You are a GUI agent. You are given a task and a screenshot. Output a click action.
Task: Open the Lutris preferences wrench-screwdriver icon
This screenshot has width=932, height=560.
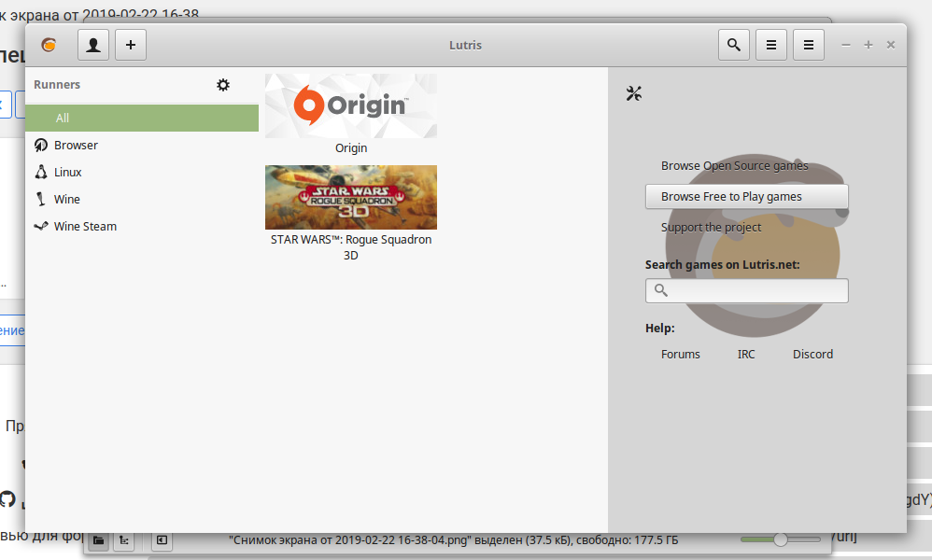[x=633, y=93]
